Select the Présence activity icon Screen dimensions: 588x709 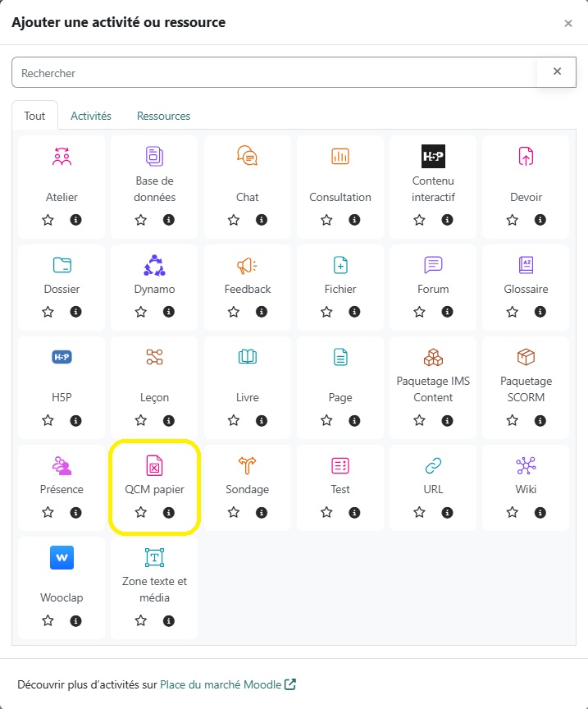coord(62,466)
